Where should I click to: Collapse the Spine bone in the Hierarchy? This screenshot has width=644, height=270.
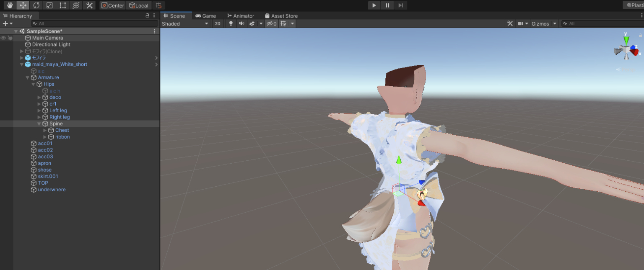point(39,123)
